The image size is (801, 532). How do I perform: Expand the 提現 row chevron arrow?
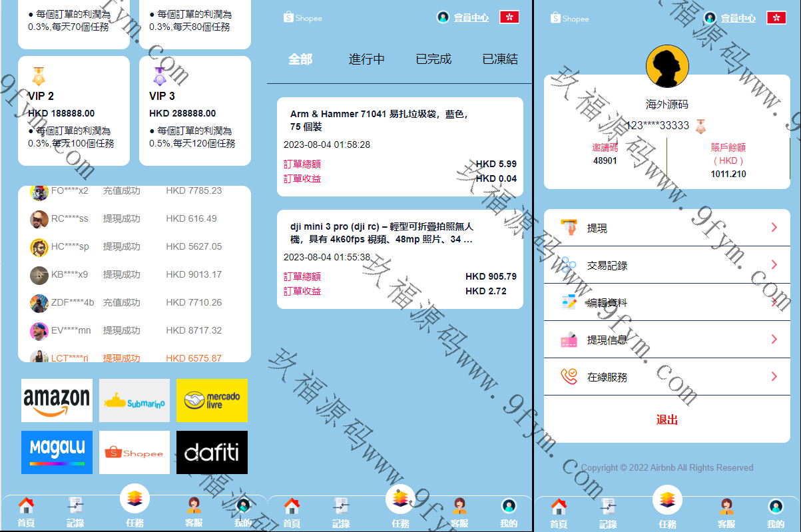pyautogui.click(x=774, y=228)
